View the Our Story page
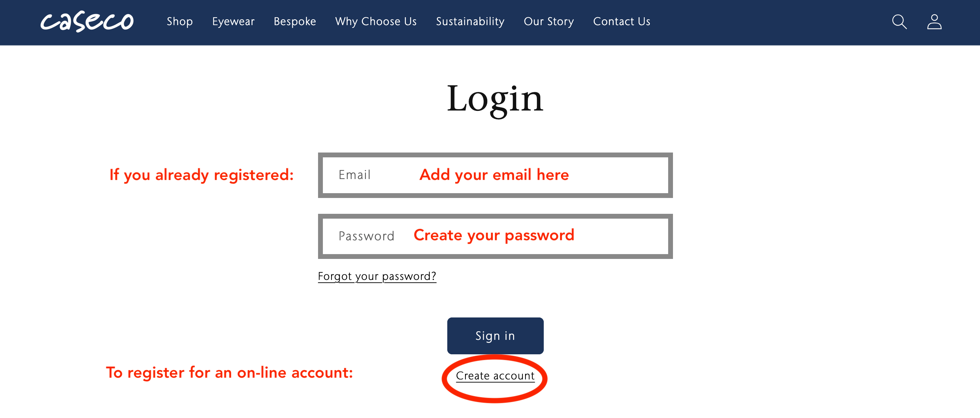 tap(549, 22)
